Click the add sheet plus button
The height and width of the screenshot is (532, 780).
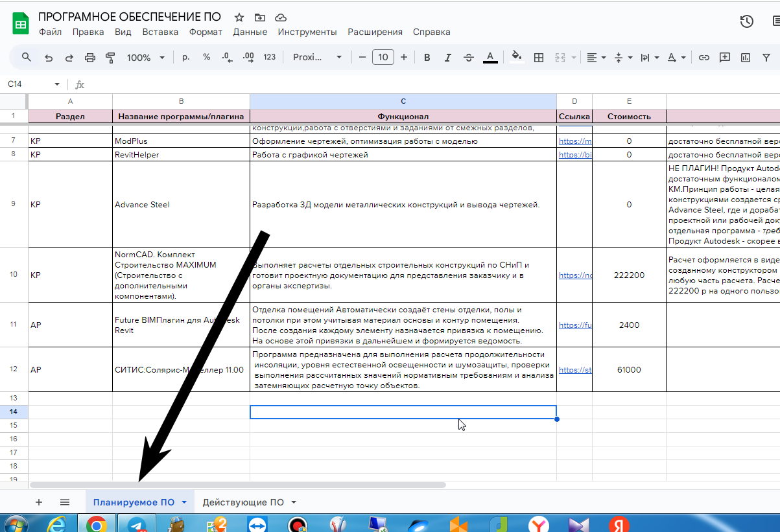click(x=39, y=502)
